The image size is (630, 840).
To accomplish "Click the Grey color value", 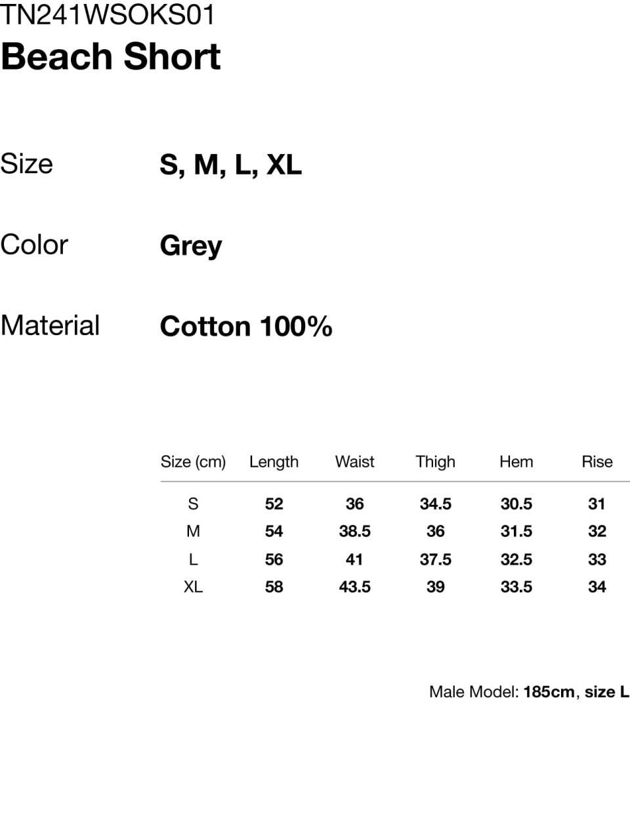I will [x=191, y=246].
